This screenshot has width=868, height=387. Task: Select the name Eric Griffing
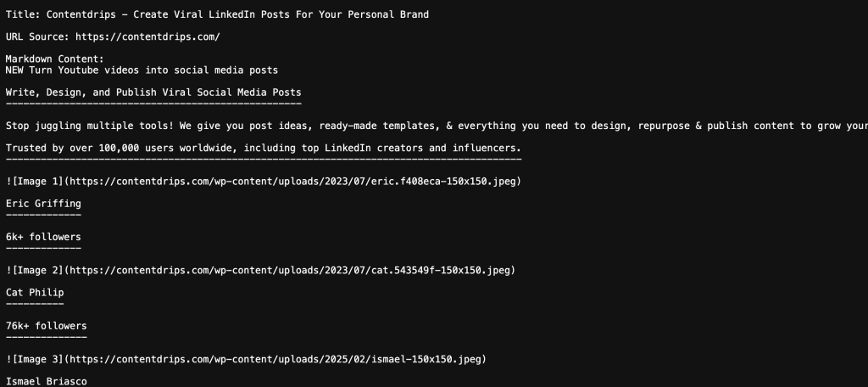(x=43, y=204)
